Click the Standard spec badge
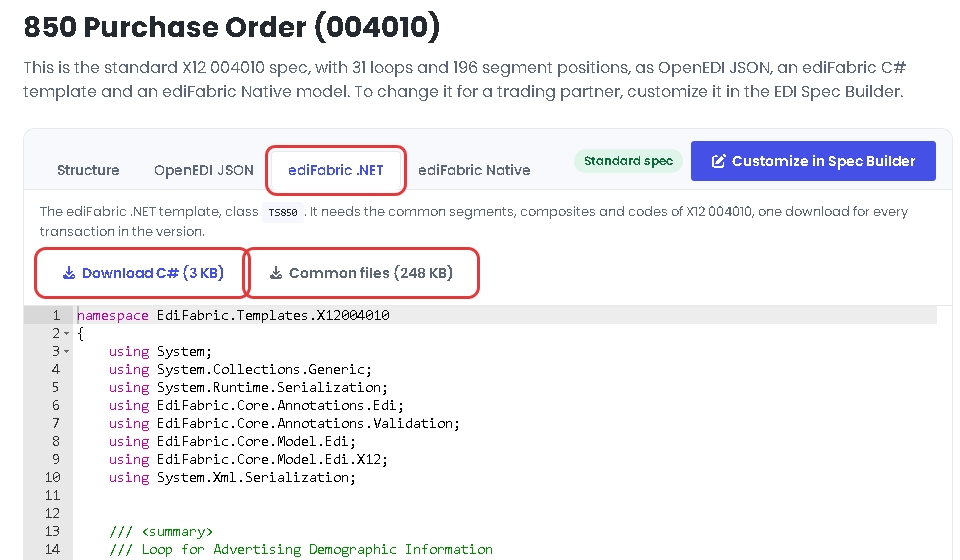 (628, 161)
